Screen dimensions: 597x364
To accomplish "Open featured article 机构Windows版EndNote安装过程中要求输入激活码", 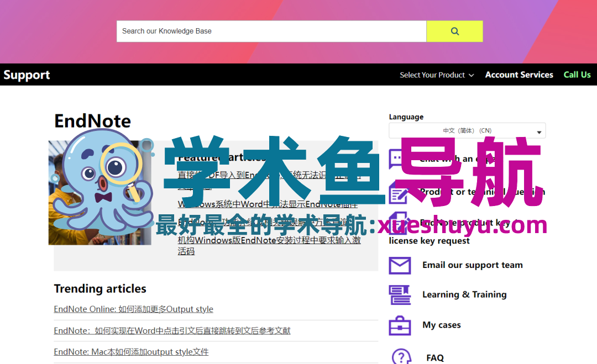I will pos(269,246).
